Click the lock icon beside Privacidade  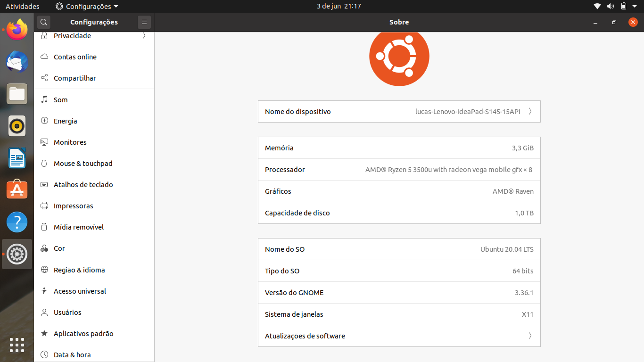click(x=44, y=36)
